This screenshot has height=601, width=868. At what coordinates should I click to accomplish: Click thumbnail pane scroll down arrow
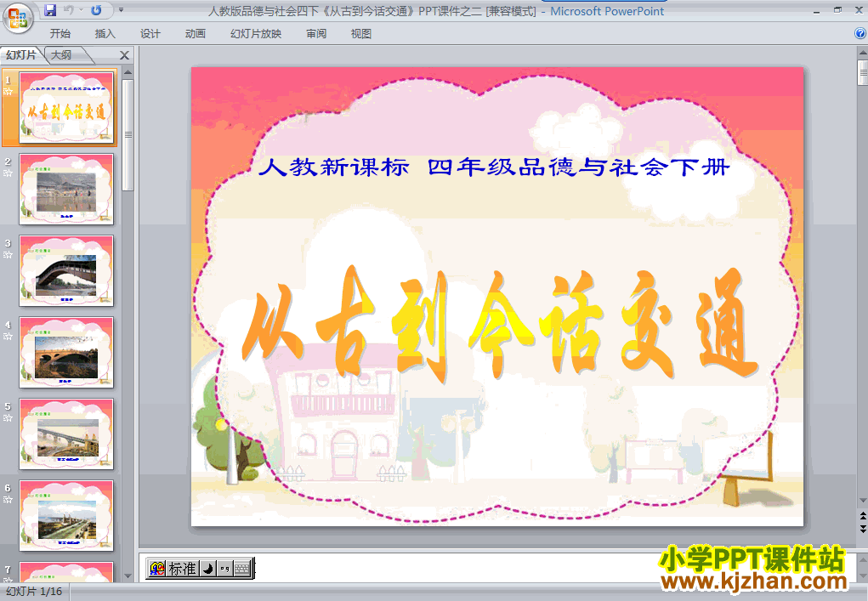128,575
